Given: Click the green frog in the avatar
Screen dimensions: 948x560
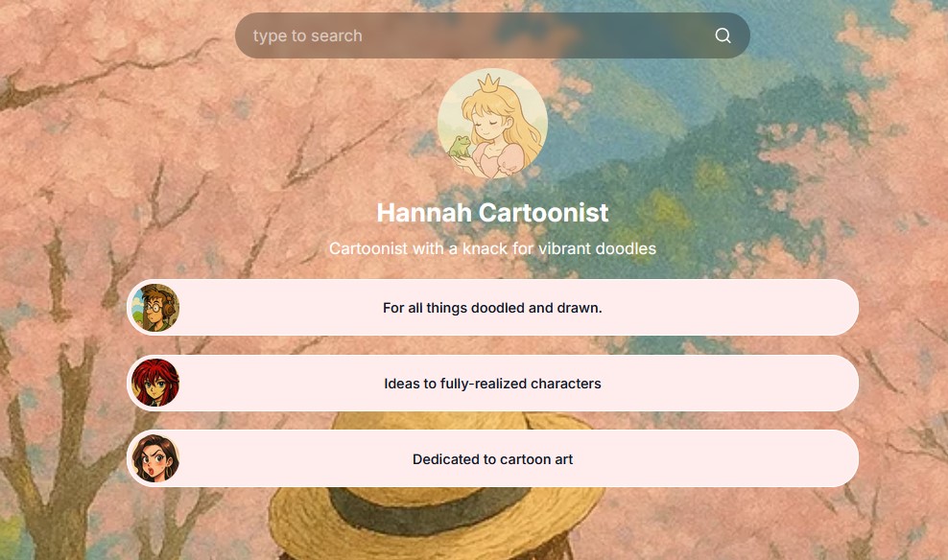Looking at the screenshot, I should 461,146.
